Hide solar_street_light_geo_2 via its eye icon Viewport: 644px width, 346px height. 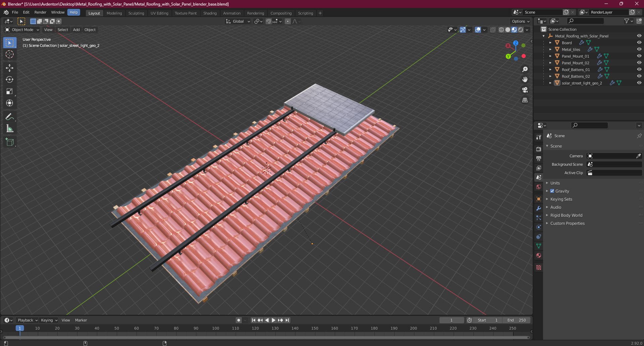point(639,83)
